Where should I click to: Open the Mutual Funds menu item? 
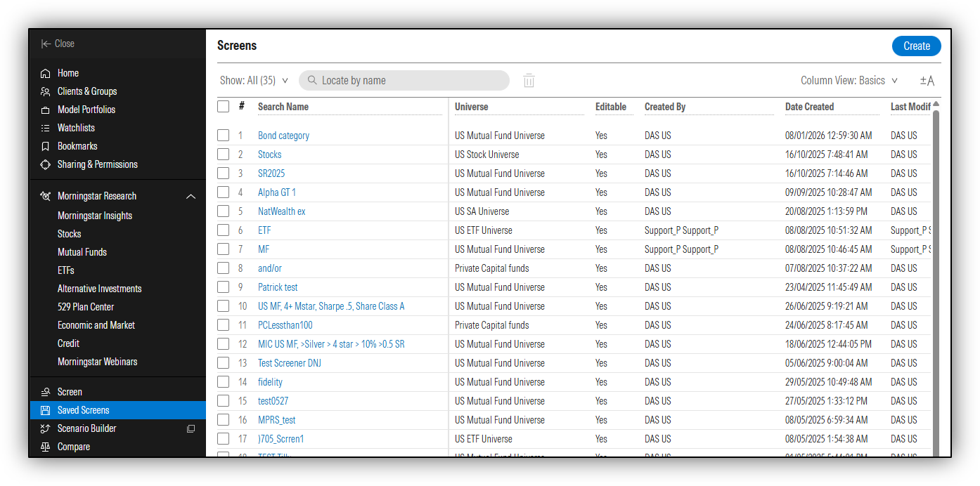[82, 252]
